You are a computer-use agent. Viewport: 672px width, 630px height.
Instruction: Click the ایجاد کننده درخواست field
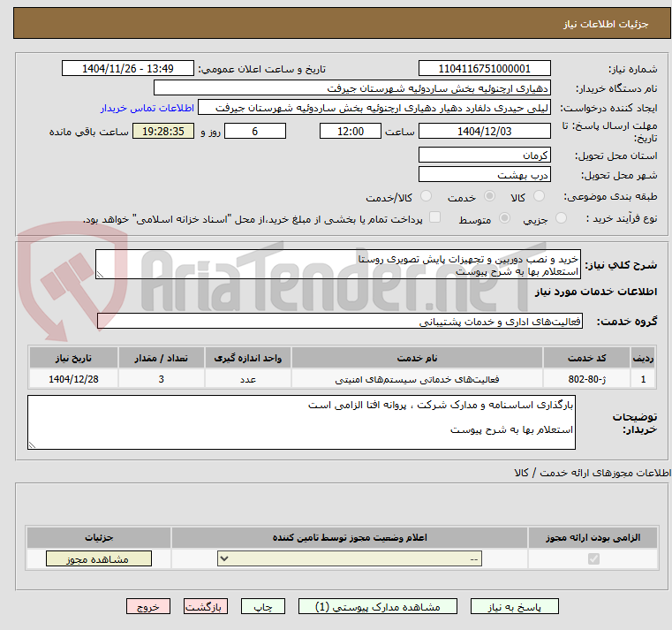pos(374,108)
